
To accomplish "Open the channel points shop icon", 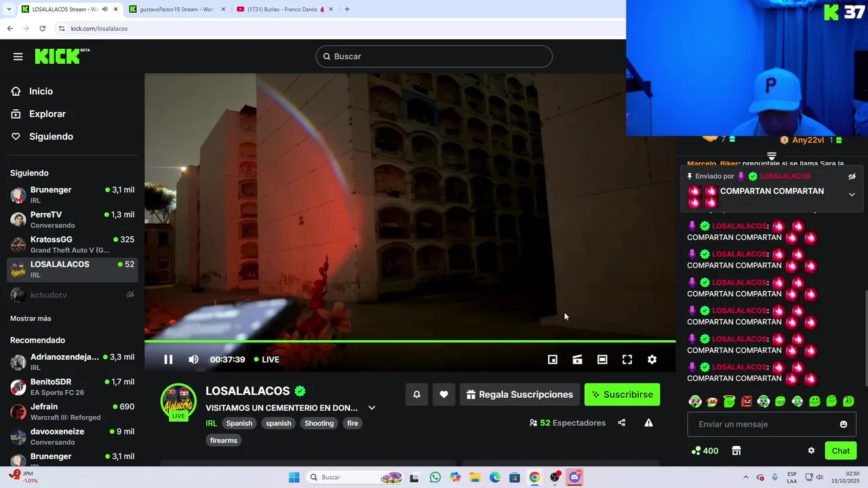I will (x=736, y=451).
